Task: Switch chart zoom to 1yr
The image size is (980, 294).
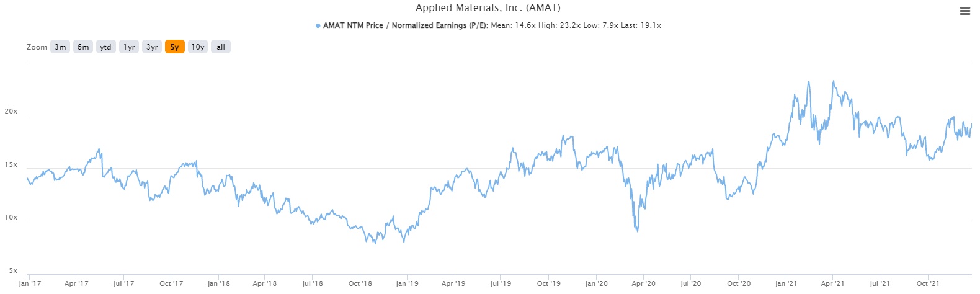Action: [x=129, y=47]
